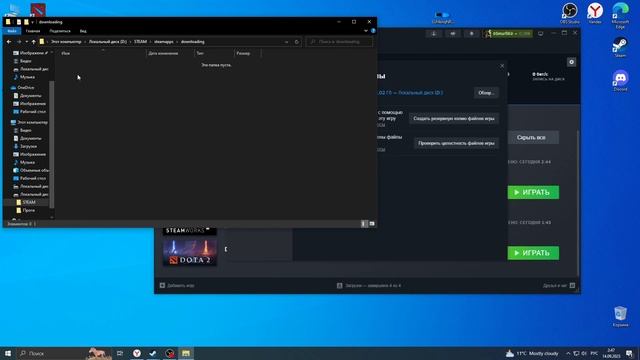Click Добавить игру in Steam
The width and height of the screenshot is (640, 360).
pyautogui.click(x=177, y=285)
